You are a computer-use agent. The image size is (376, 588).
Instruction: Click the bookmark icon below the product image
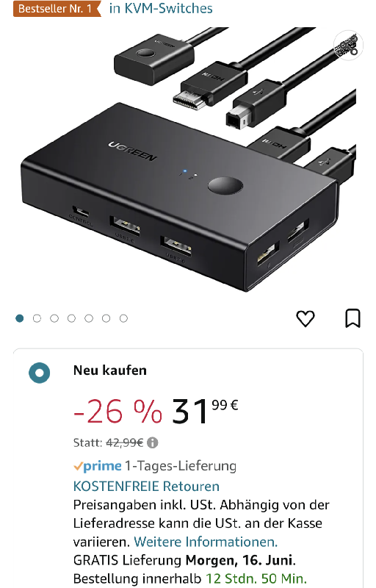click(352, 318)
